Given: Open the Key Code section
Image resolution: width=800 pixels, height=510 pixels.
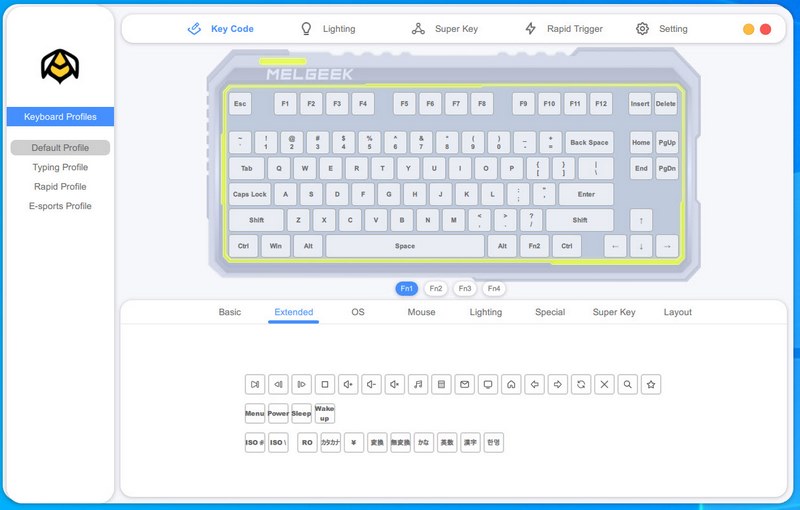Looking at the screenshot, I should pos(220,29).
